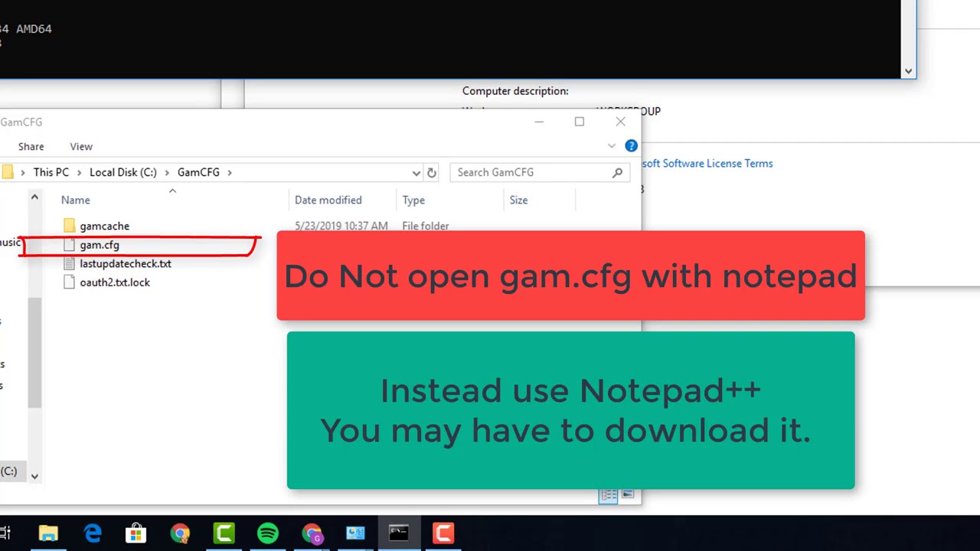Click the folder icon in address bar

tap(7, 172)
